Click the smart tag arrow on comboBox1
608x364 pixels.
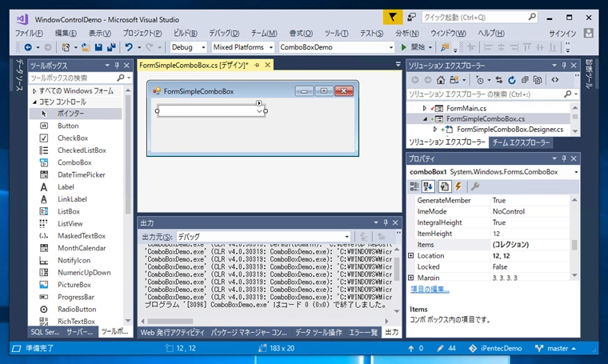(x=259, y=102)
